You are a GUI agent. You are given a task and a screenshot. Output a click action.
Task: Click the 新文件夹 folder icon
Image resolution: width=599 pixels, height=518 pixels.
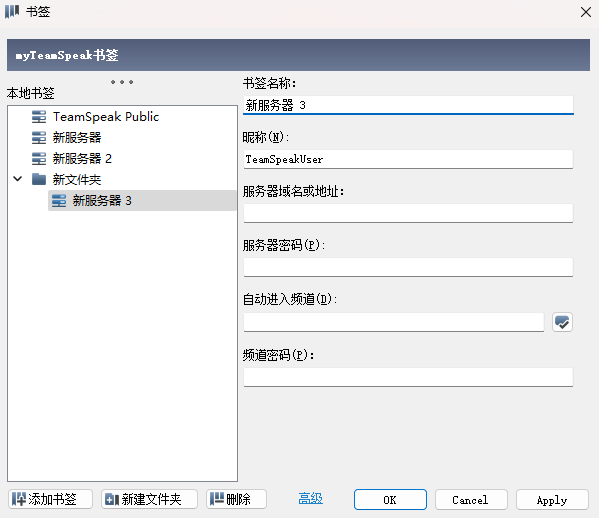pyautogui.click(x=39, y=179)
